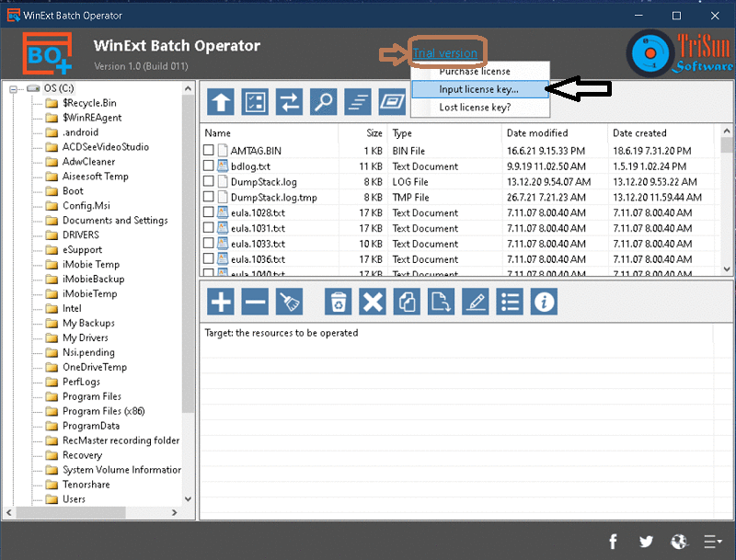The image size is (736, 560).
Task: Select the pencil rename icon
Action: [475, 302]
